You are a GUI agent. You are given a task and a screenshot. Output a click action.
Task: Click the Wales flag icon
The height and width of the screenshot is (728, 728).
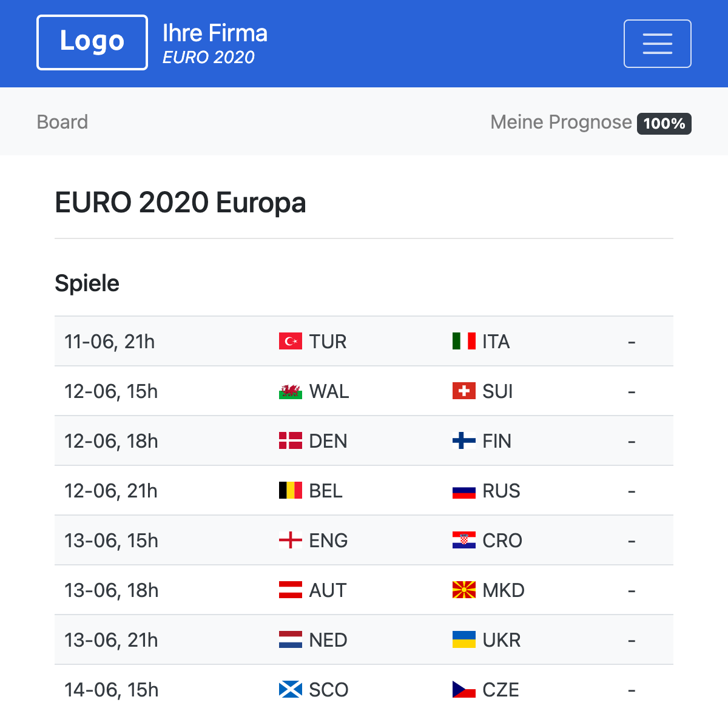coord(291,391)
